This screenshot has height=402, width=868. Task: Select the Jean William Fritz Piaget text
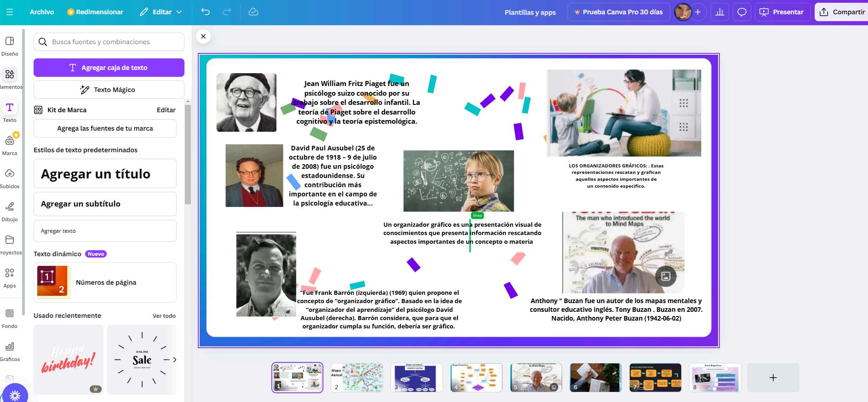357,103
